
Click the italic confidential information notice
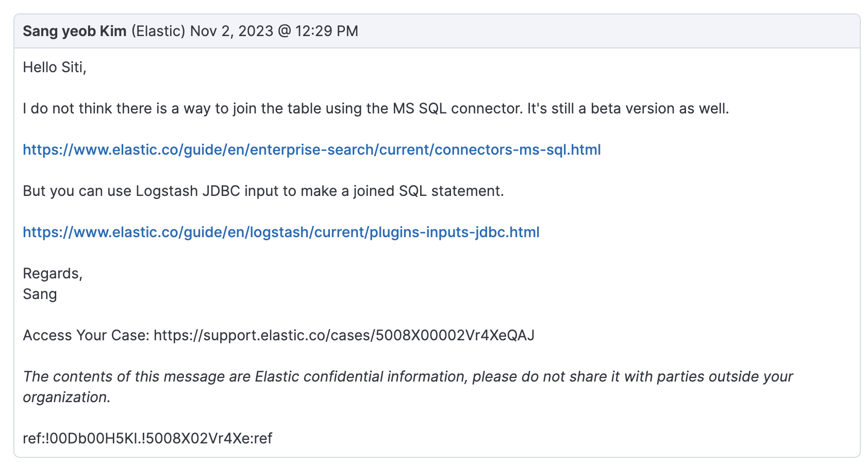pos(407,377)
